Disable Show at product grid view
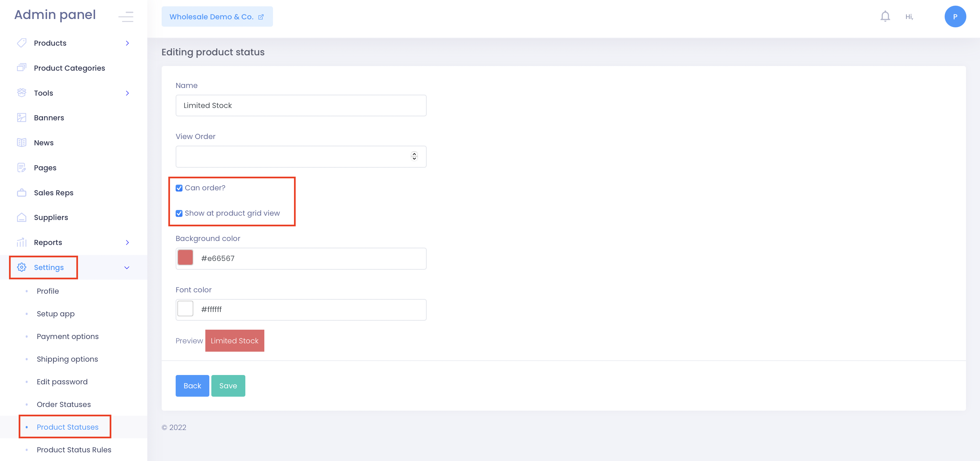Screen dimensions: 980x461 (x=179, y=213)
